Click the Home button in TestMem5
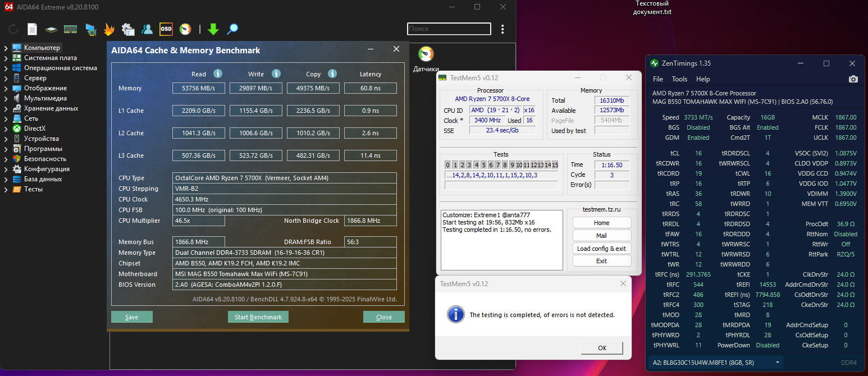The image size is (868, 376). tap(602, 223)
